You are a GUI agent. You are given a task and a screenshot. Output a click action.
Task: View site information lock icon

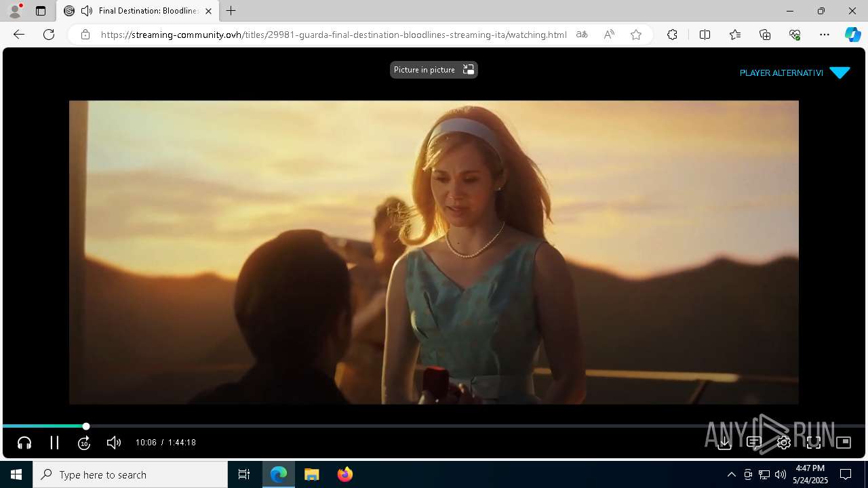coord(85,35)
